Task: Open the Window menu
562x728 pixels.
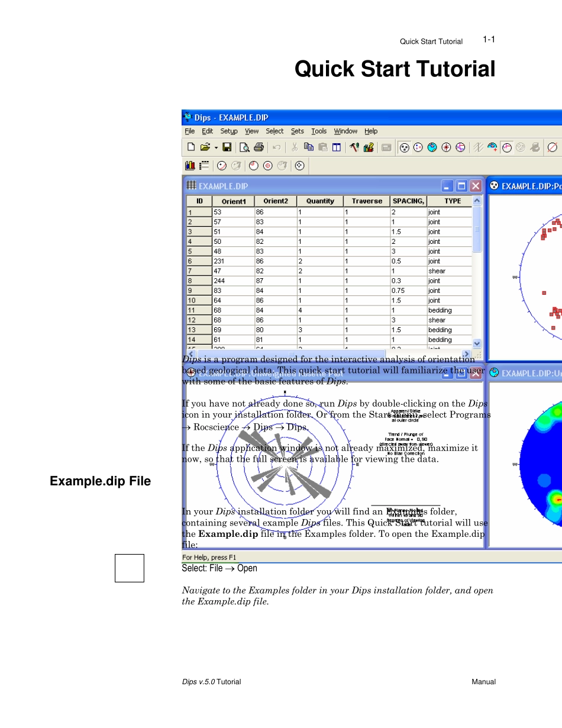Action: click(345, 131)
